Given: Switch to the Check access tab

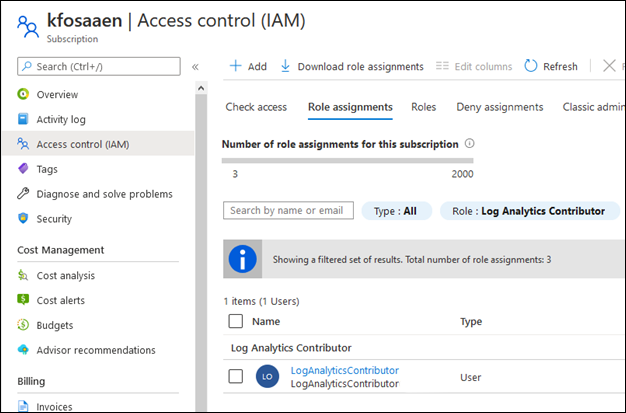Looking at the screenshot, I should point(256,107).
